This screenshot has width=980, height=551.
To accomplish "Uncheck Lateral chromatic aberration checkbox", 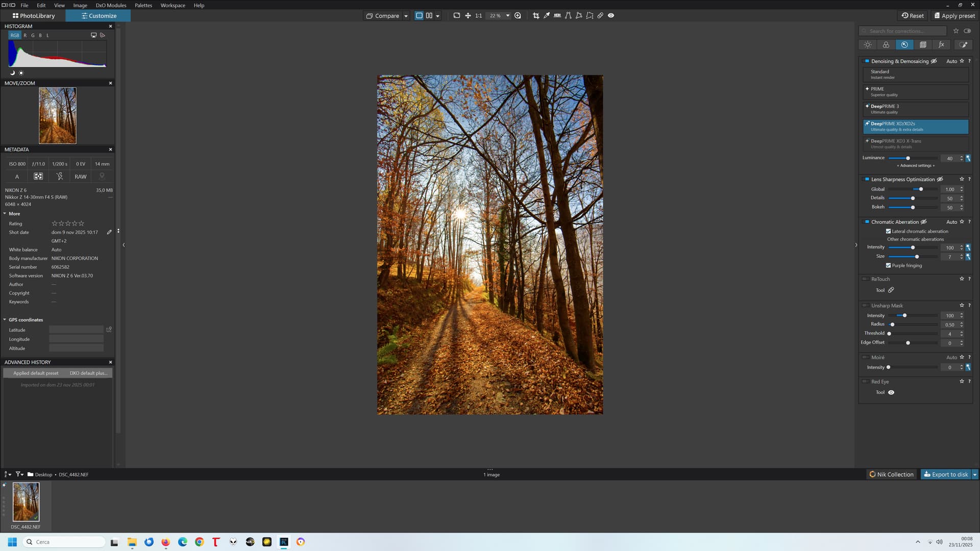I will 889,232.
